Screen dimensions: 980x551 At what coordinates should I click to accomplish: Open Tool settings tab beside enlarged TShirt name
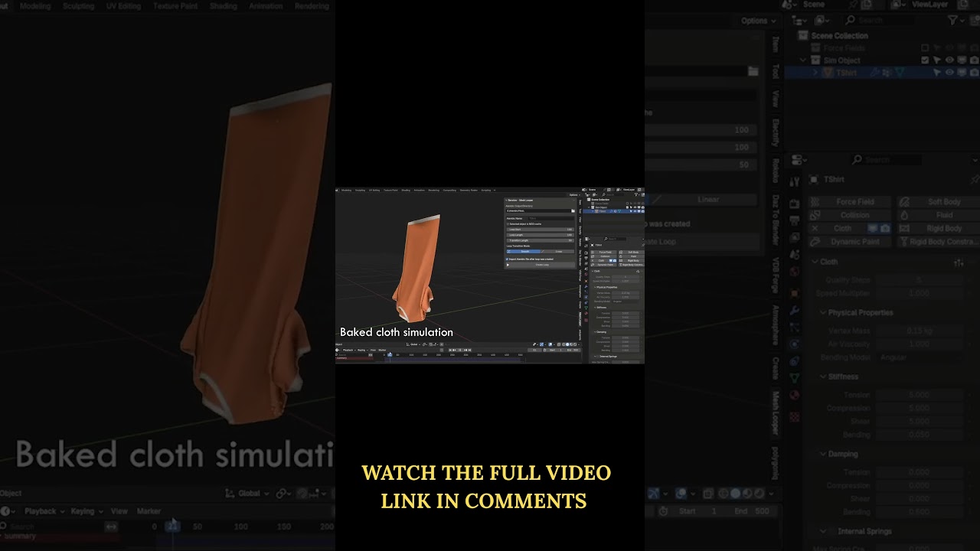coord(795,181)
